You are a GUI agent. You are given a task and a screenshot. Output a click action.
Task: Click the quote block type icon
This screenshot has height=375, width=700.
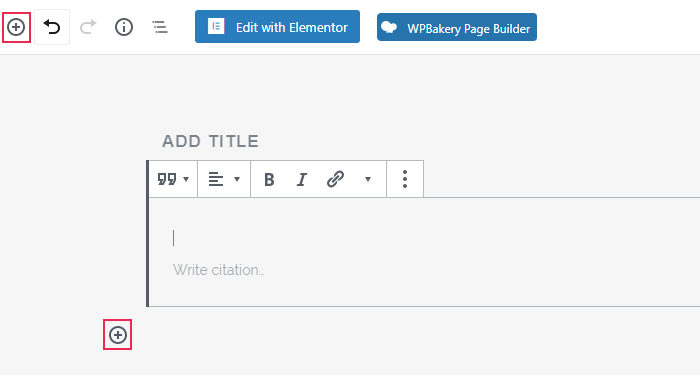(x=167, y=179)
